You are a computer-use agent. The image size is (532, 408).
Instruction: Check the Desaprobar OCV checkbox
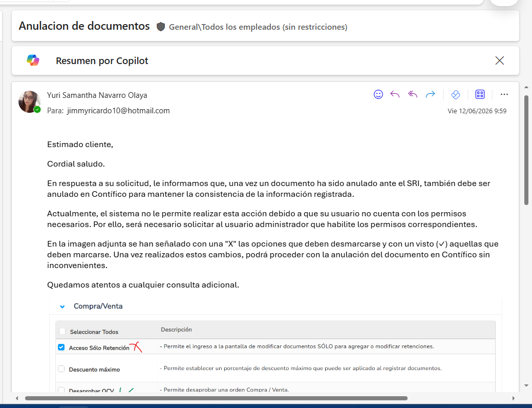click(61, 390)
